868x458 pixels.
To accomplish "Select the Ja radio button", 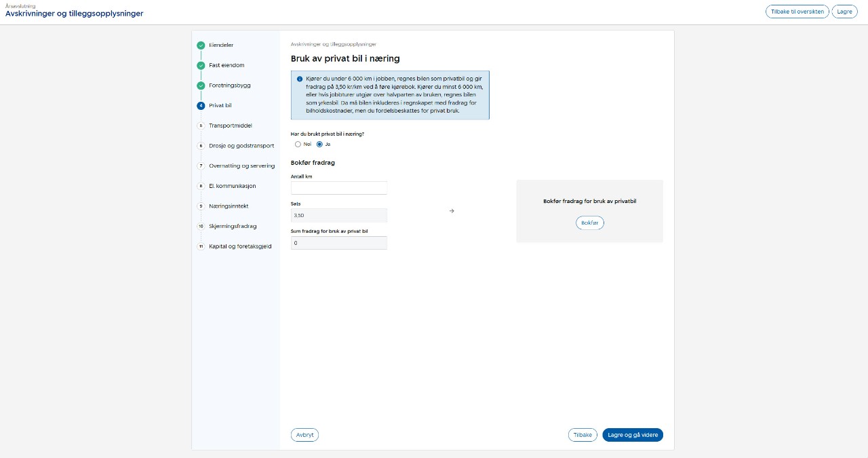I will click(x=319, y=145).
